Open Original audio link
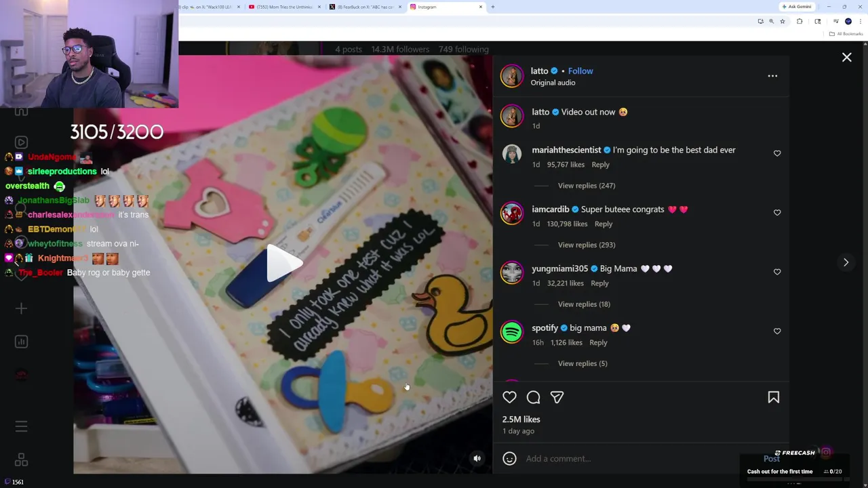 point(553,83)
